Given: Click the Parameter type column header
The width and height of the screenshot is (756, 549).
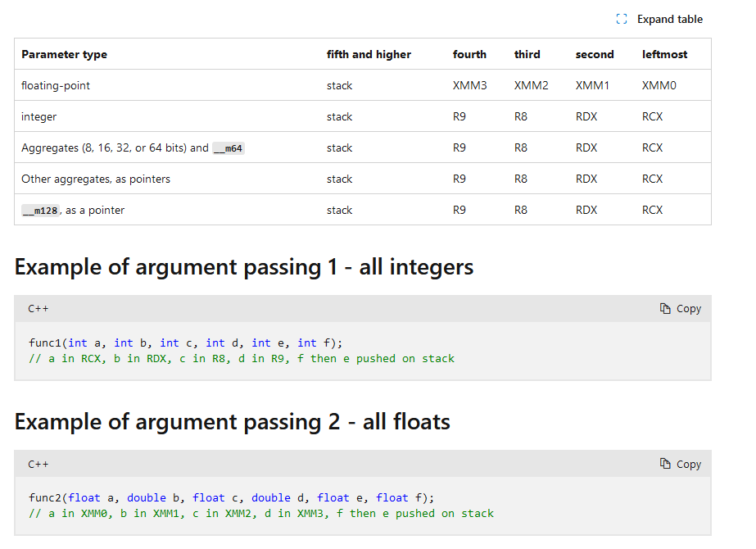Looking at the screenshot, I should click(x=64, y=54).
